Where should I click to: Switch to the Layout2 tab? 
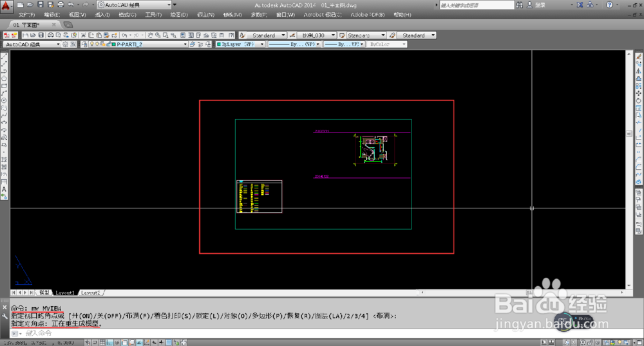click(x=90, y=293)
